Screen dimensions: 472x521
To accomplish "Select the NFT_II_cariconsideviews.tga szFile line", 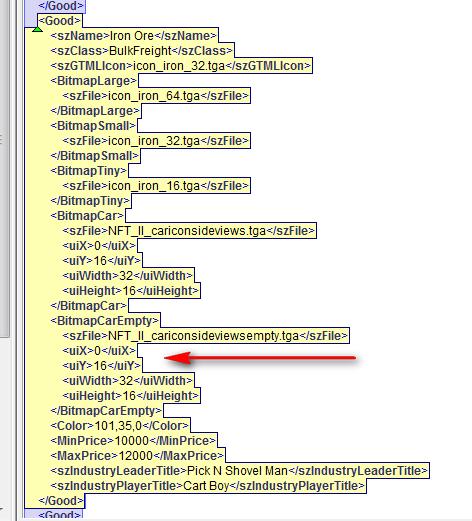I will coord(189,231).
